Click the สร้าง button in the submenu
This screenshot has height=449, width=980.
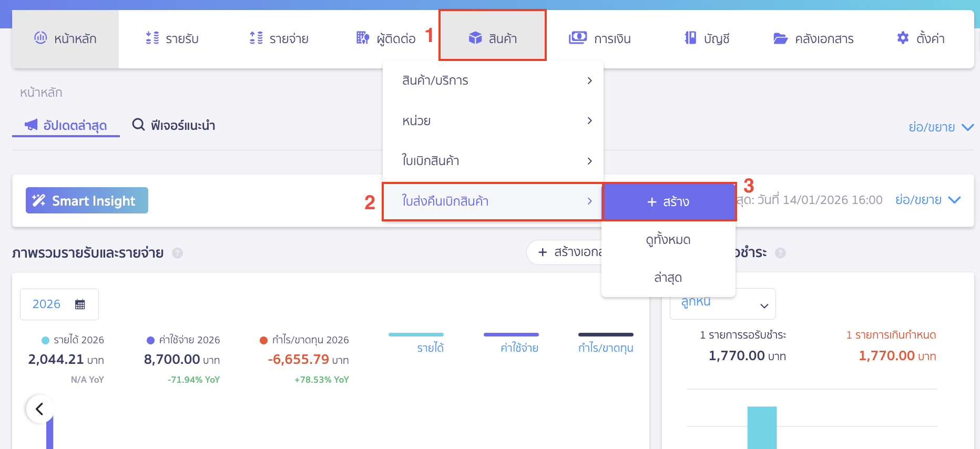[668, 202]
